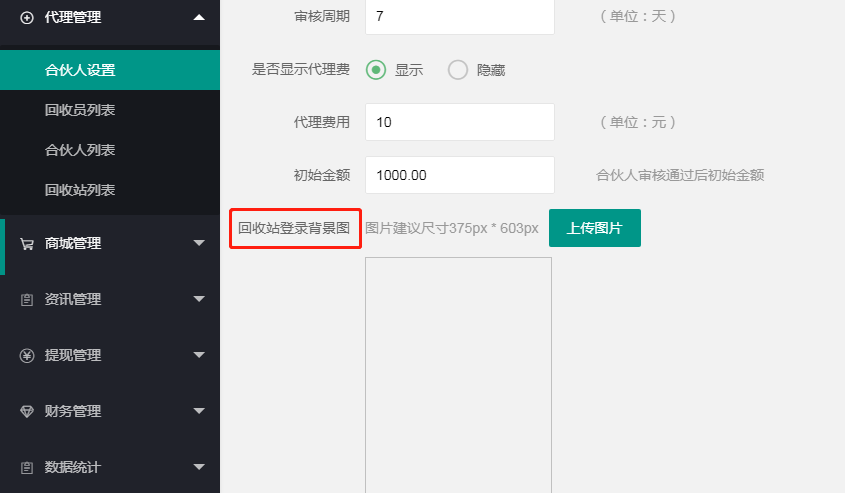Click the （单位：元） unit text
The width and height of the screenshot is (845, 493).
[638, 122]
